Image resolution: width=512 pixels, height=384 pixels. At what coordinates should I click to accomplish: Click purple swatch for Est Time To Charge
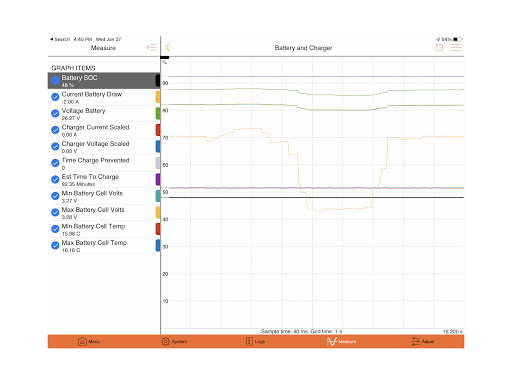158,179
